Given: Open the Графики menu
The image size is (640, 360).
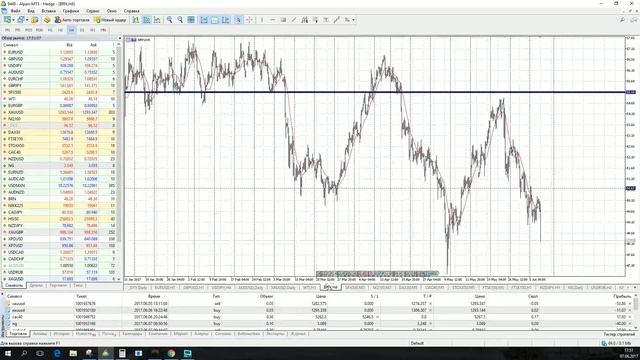Looking at the screenshot, I should coord(71,11).
